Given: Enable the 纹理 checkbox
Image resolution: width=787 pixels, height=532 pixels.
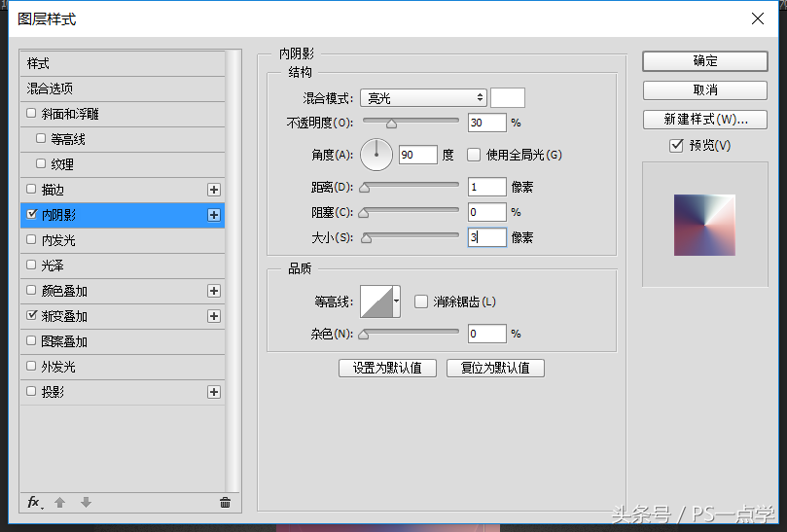Looking at the screenshot, I should click(x=41, y=163).
